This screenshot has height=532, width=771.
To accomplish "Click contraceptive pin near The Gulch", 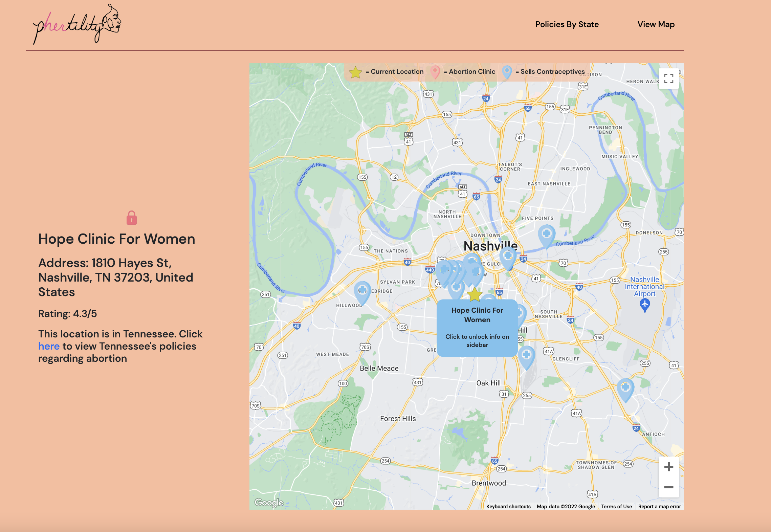I will 508,257.
